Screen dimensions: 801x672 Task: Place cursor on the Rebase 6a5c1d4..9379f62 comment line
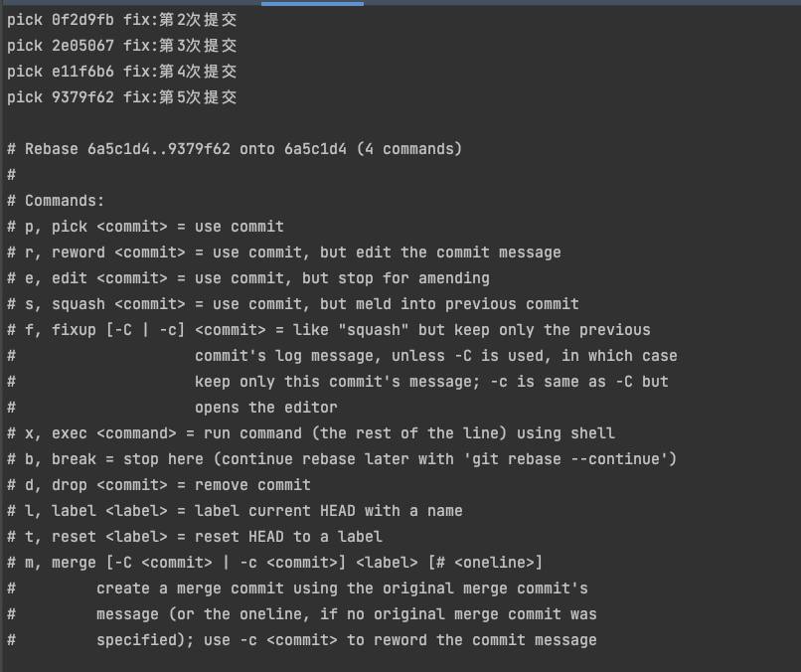[235, 149]
